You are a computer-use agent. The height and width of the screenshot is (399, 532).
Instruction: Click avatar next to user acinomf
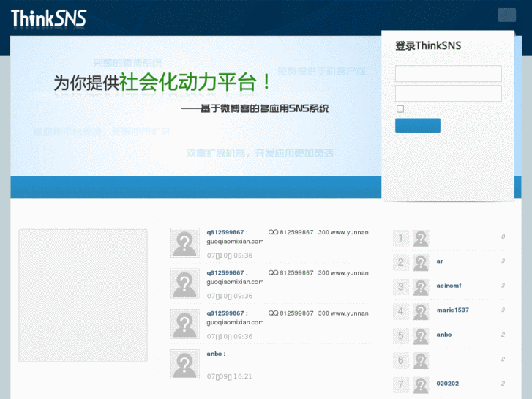click(x=421, y=287)
